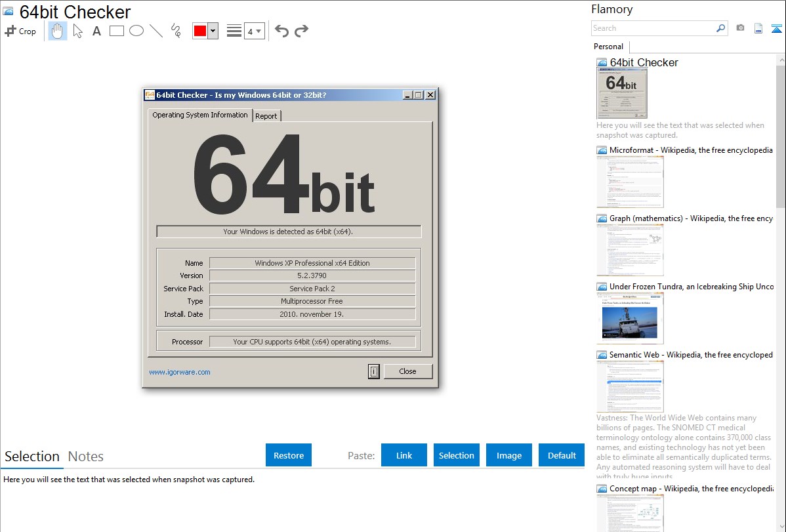The height and width of the screenshot is (532, 786).
Task: Open the line thickness dropdown showing 4
Action: [255, 31]
